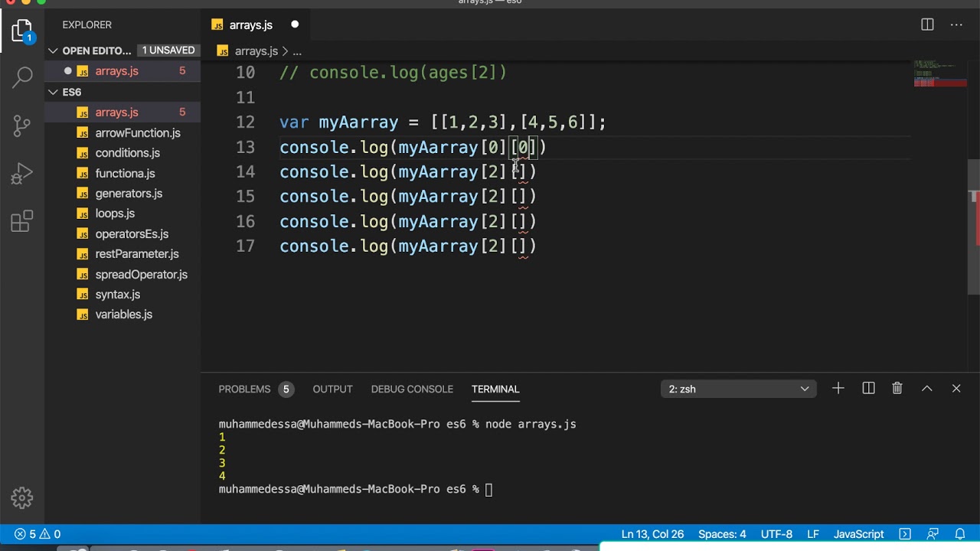The image size is (980, 551).
Task: Open notifications bell in status bar
Action: coord(960,534)
